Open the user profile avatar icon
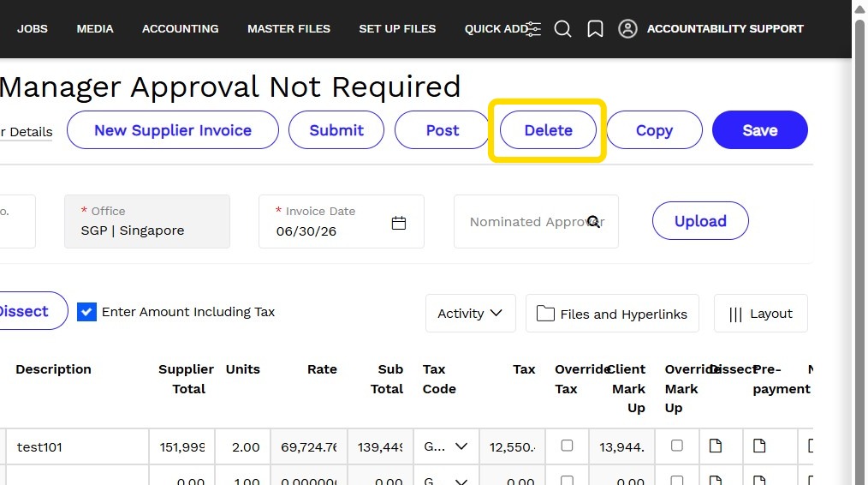This screenshot has height=485, width=868. (x=627, y=29)
